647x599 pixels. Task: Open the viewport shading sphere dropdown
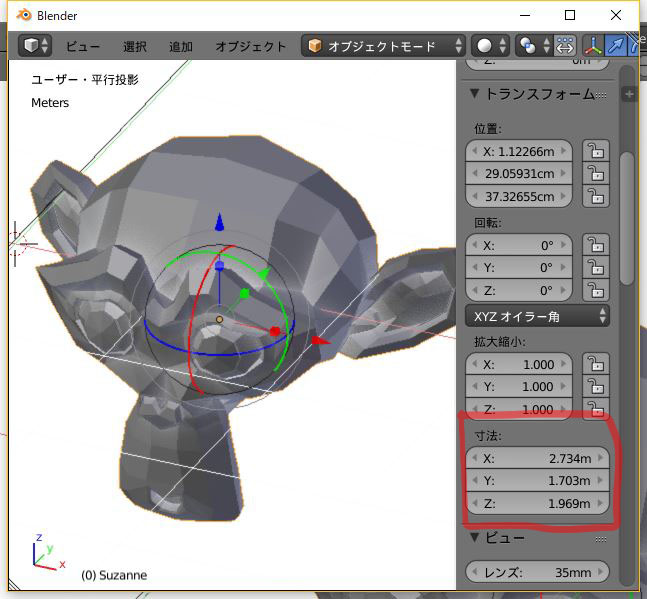491,45
